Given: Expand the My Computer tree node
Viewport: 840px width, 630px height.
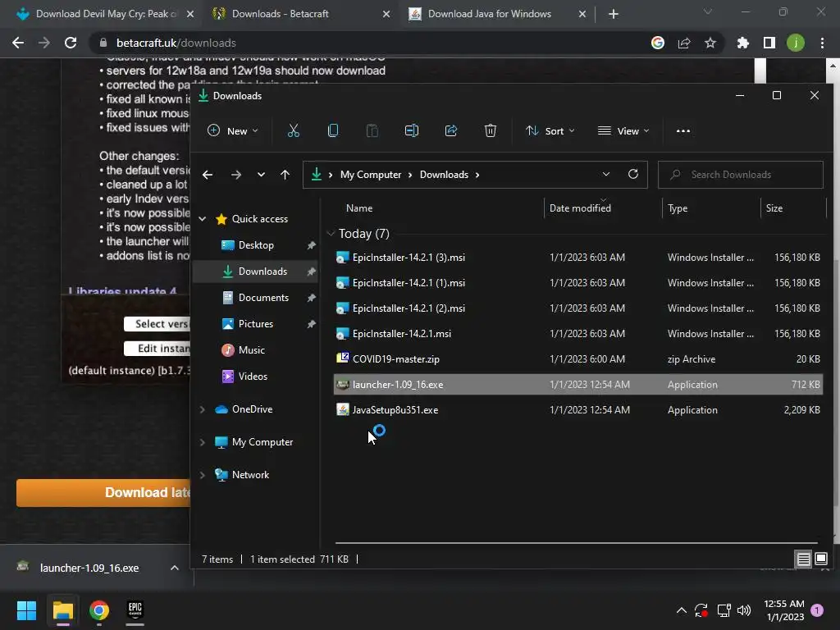Looking at the screenshot, I should click(203, 442).
